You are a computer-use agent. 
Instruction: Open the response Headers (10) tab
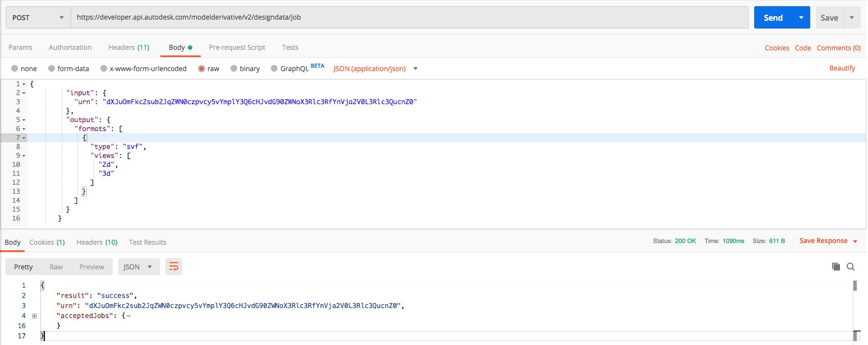pos(97,242)
